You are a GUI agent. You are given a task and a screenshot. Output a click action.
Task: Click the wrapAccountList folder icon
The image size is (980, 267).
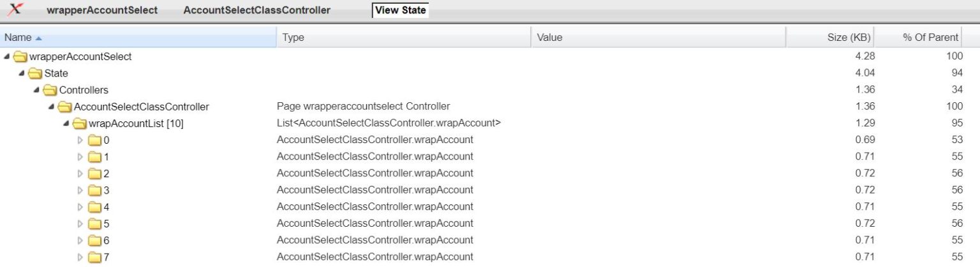pyautogui.click(x=79, y=123)
